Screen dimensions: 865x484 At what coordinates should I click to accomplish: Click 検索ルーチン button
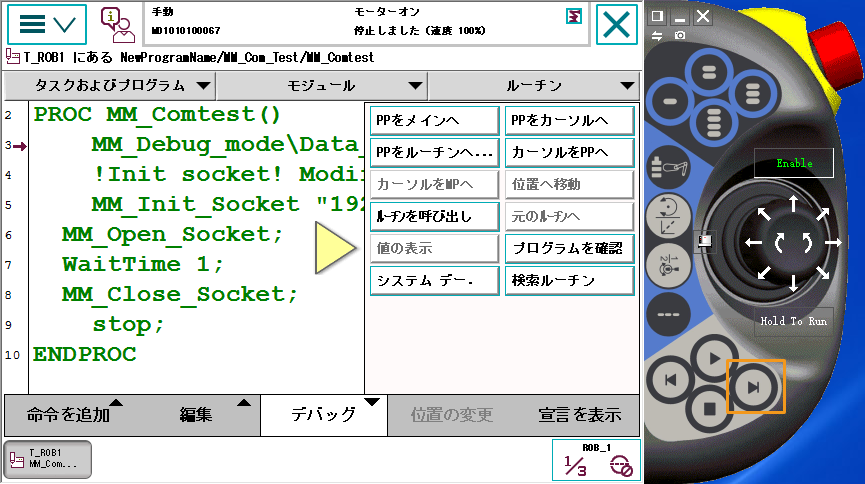point(570,281)
